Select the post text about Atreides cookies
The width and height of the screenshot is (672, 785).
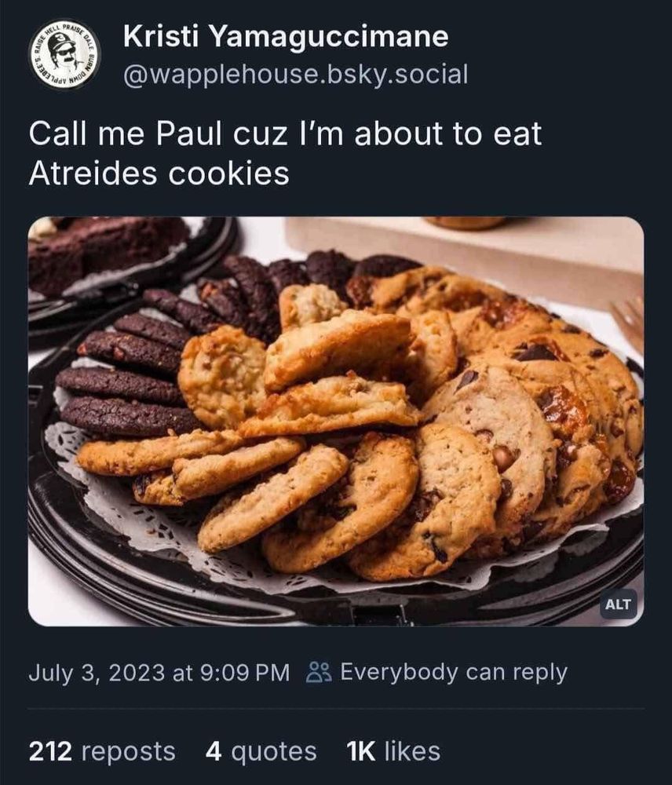tap(286, 153)
